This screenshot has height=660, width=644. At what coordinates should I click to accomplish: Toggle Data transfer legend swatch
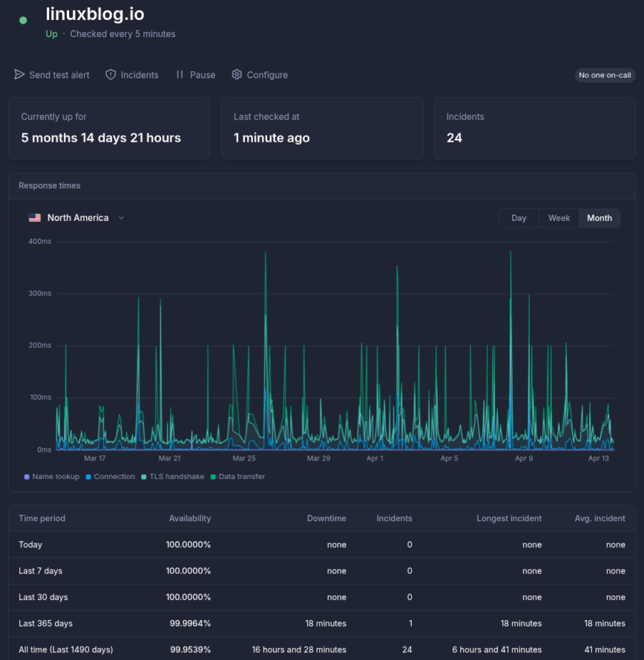tap(213, 477)
